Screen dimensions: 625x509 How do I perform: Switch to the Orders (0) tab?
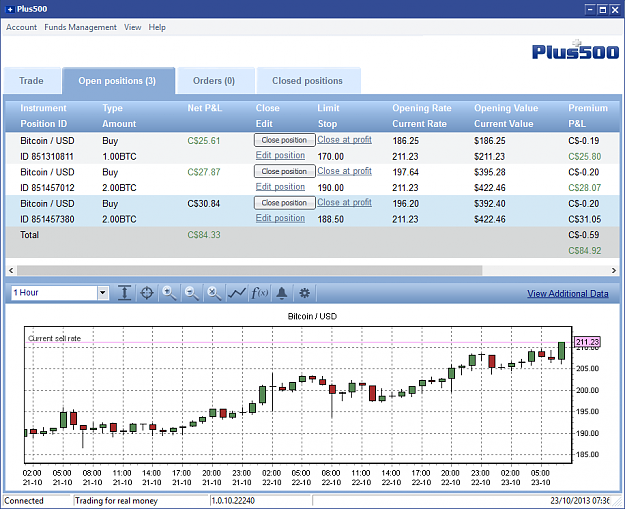(x=214, y=81)
